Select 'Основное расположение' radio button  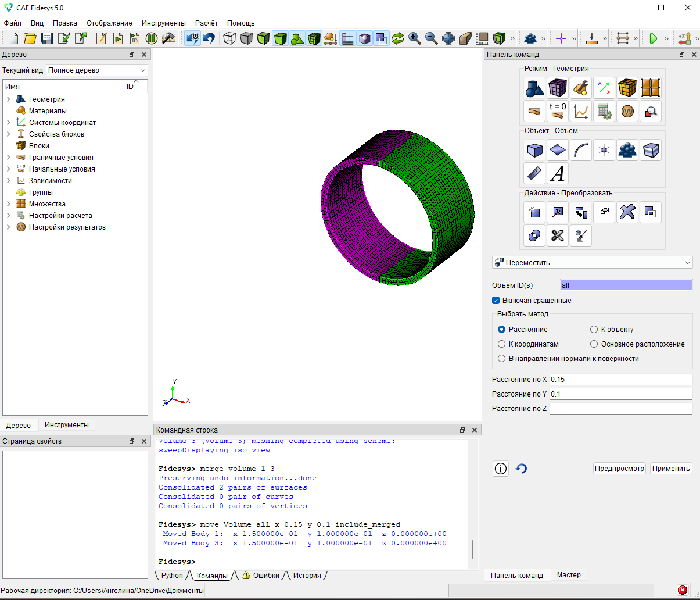point(594,344)
